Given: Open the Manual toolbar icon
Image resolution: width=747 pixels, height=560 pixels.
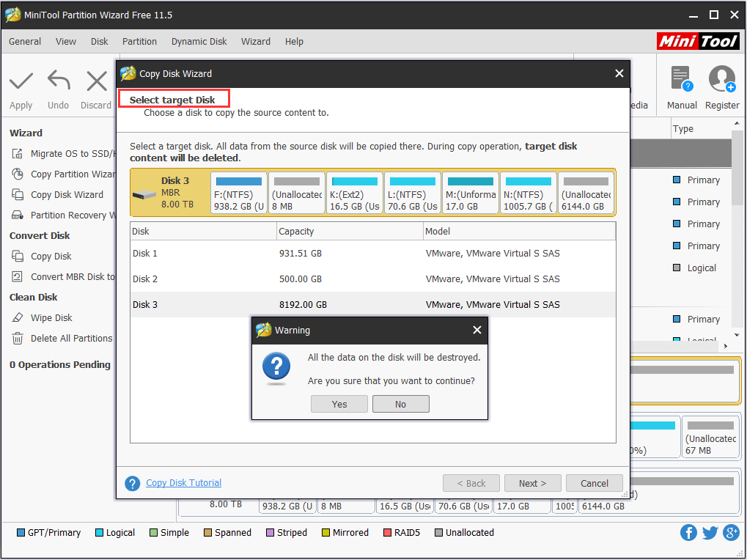Looking at the screenshot, I should coord(681,79).
